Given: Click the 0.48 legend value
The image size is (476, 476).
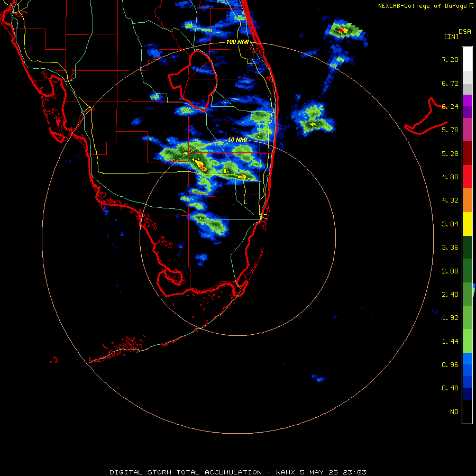Looking at the screenshot, I should [x=450, y=388].
